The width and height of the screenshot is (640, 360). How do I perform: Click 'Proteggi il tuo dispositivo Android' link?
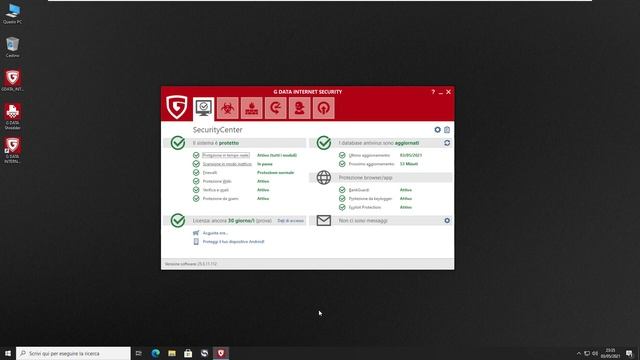(233, 242)
